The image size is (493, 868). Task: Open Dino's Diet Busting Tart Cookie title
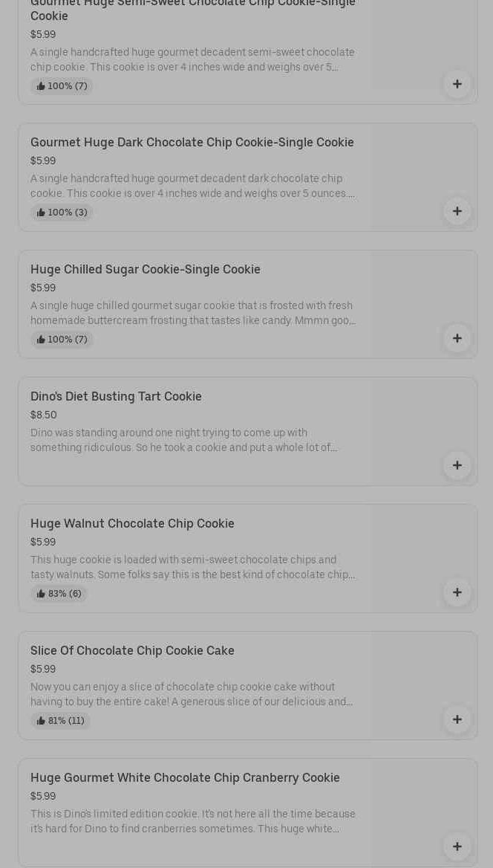(x=116, y=396)
